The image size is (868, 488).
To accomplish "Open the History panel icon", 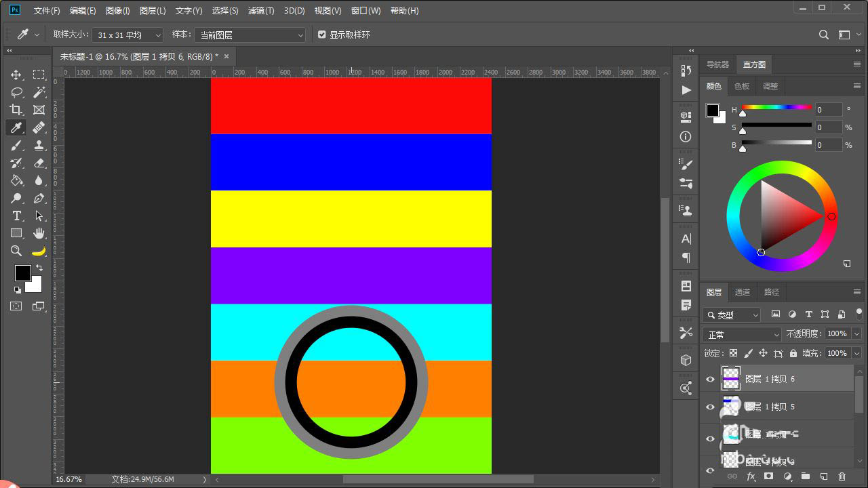I will (686, 70).
